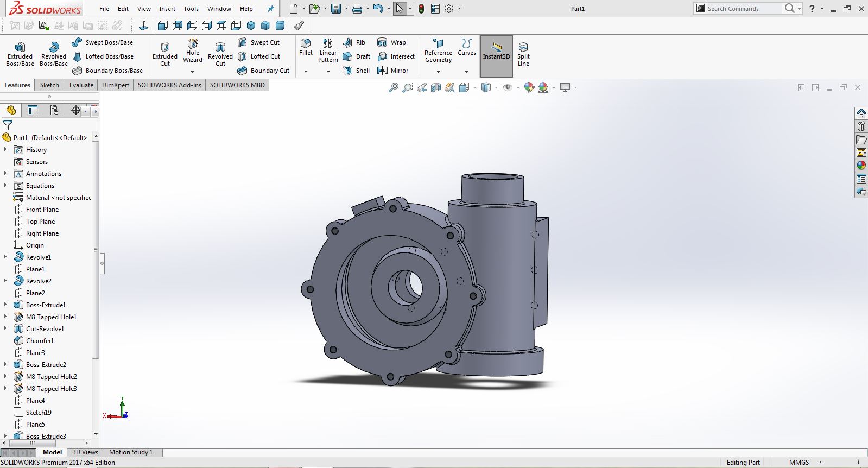Switch to Motion Study 1 tab

pos(131,452)
